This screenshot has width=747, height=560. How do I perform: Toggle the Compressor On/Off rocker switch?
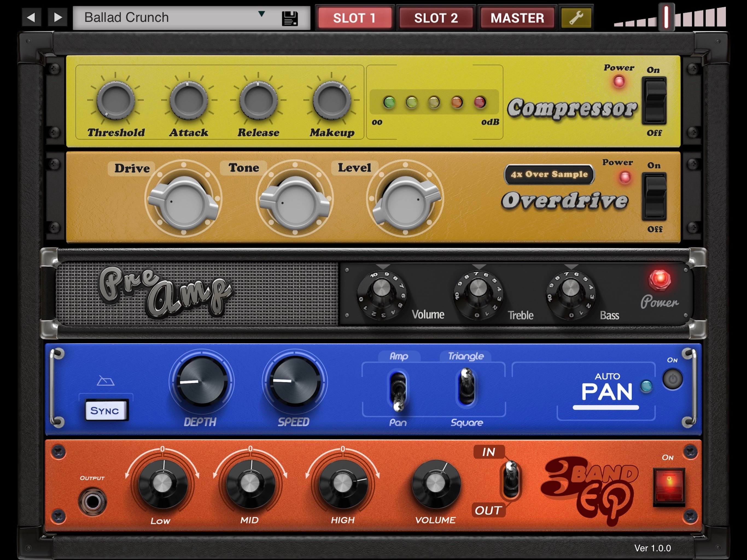(654, 101)
